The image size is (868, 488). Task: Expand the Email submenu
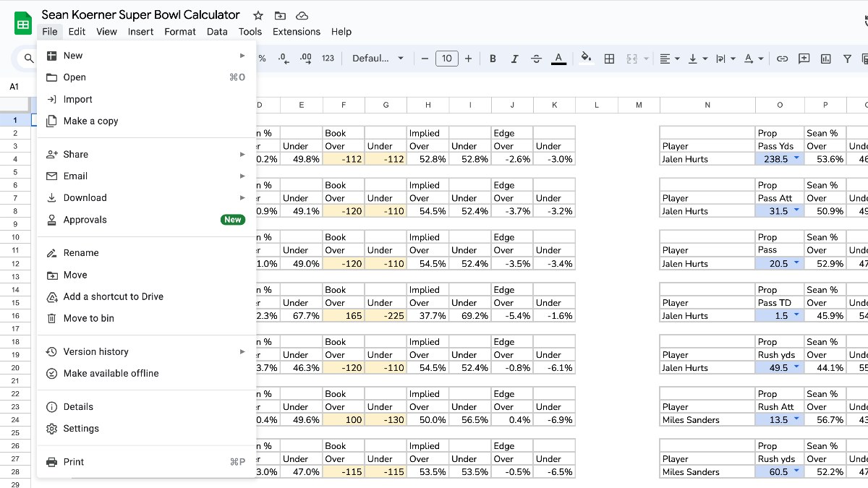coord(147,176)
